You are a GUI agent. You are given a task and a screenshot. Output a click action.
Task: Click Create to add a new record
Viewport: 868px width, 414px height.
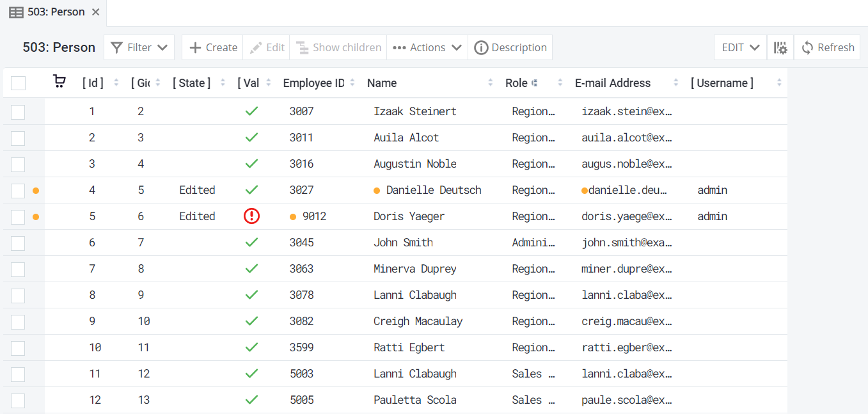(x=213, y=47)
